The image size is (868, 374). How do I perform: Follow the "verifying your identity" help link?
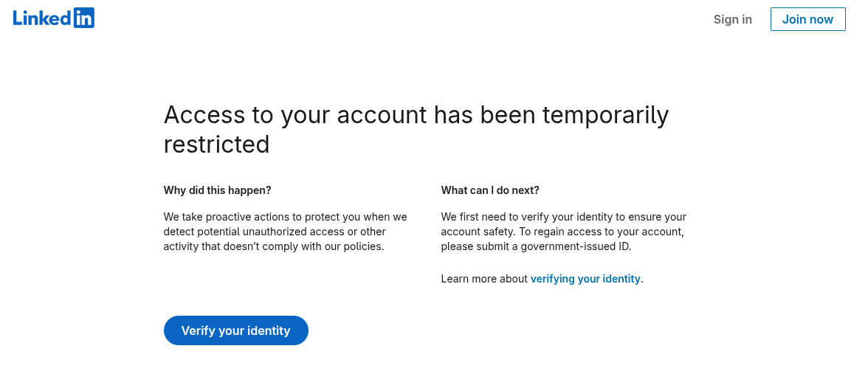(x=585, y=279)
